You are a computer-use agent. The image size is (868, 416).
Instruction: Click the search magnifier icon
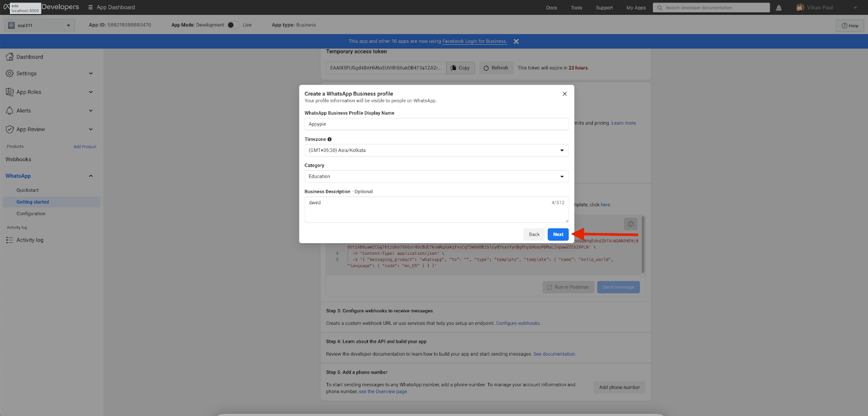click(x=660, y=8)
